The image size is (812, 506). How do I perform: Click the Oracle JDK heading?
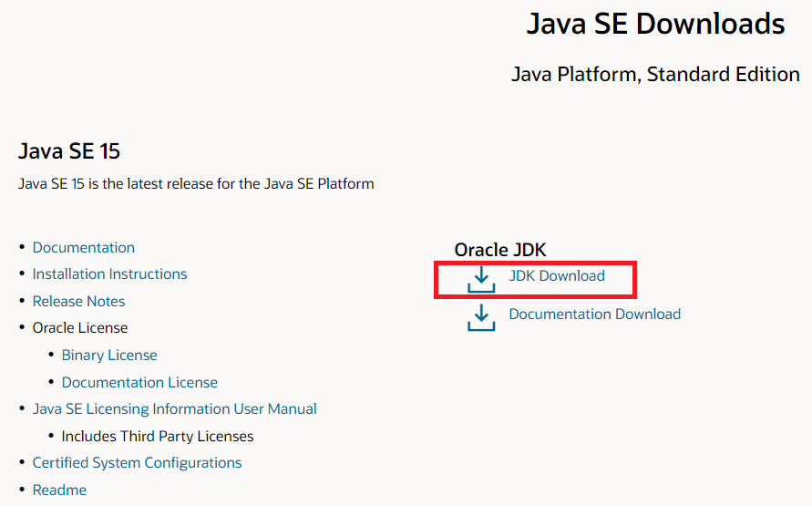click(x=500, y=250)
